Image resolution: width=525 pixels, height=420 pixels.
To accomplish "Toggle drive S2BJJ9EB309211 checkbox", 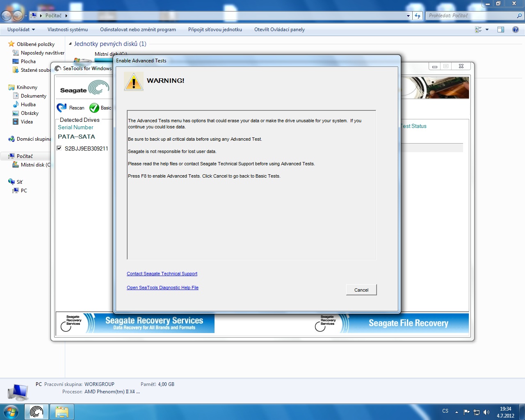I will click(59, 148).
